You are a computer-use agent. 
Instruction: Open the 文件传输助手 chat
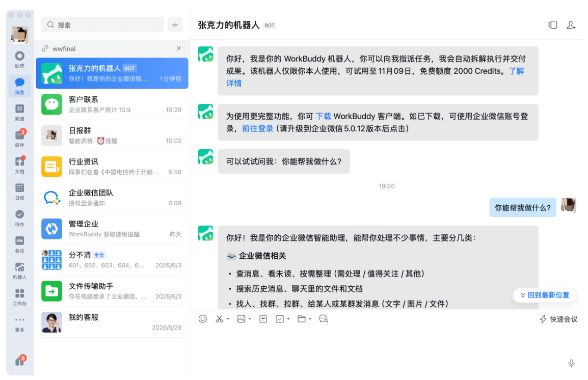click(x=112, y=291)
